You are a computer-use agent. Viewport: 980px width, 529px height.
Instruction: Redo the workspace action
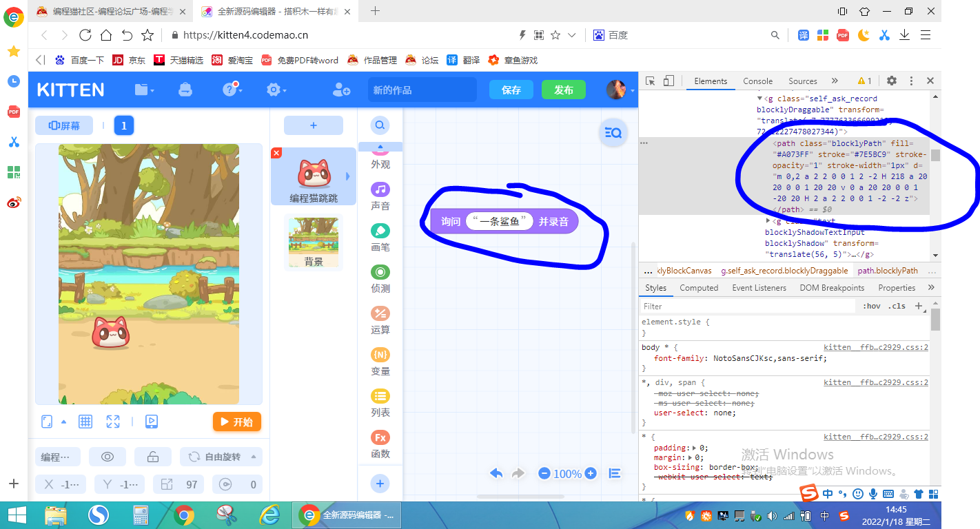point(518,473)
